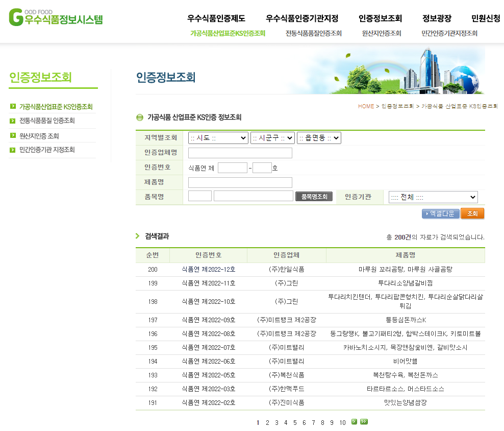Jump to last page with double-arrow icon

364,422
